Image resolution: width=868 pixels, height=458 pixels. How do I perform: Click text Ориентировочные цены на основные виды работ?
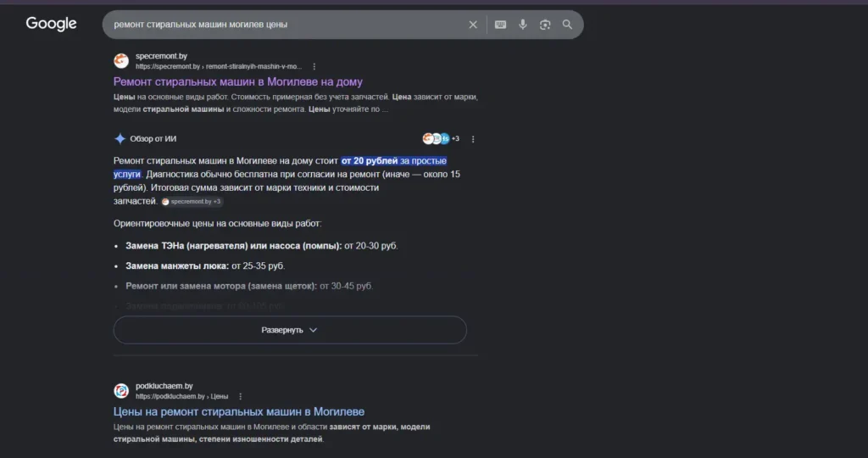pos(217,224)
